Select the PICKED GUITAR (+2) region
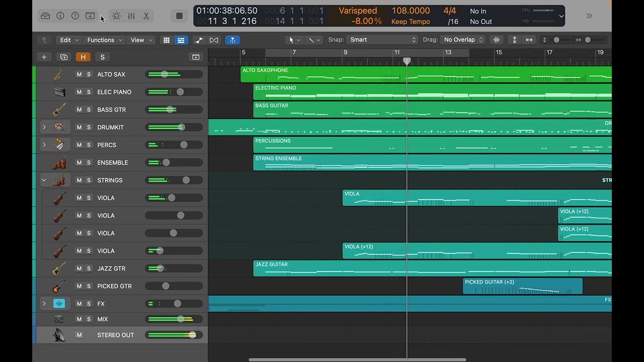The image size is (644, 362). (x=522, y=286)
